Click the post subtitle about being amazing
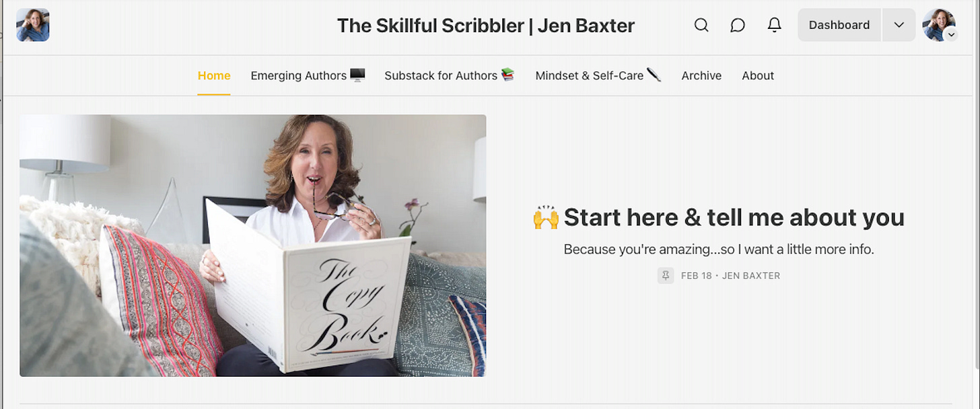This screenshot has width=980, height=409. (719, 250)
